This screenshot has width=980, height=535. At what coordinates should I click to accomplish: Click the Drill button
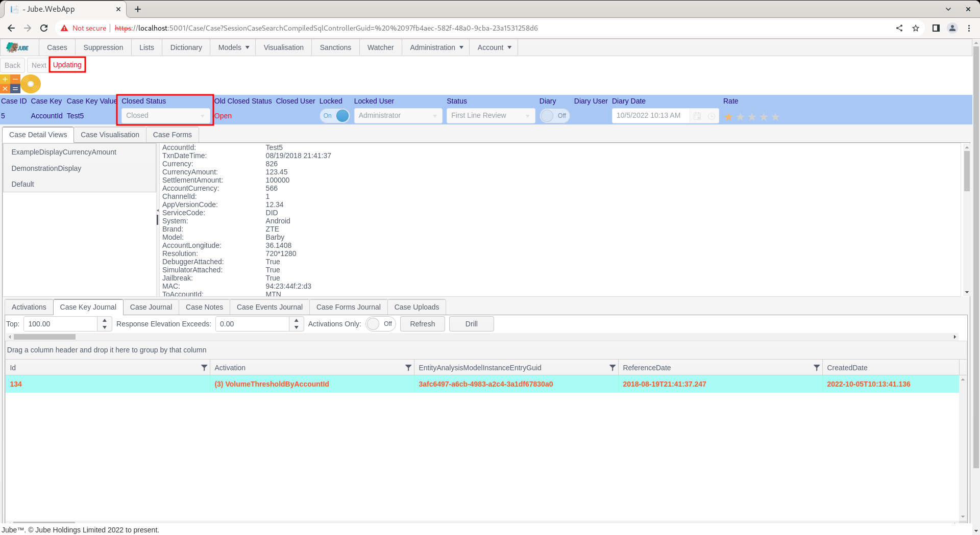(472, 324)
